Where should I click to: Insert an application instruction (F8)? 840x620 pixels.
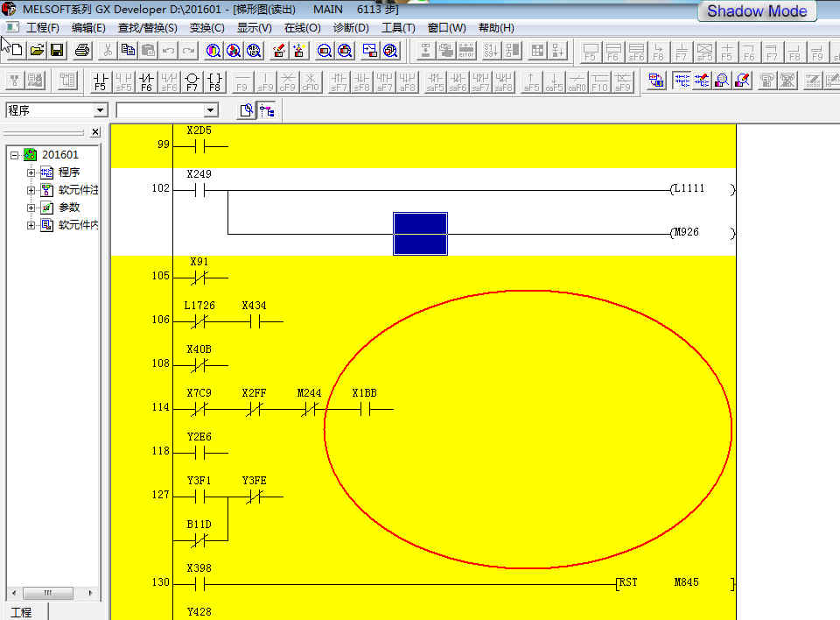click(x=214, y=82)
